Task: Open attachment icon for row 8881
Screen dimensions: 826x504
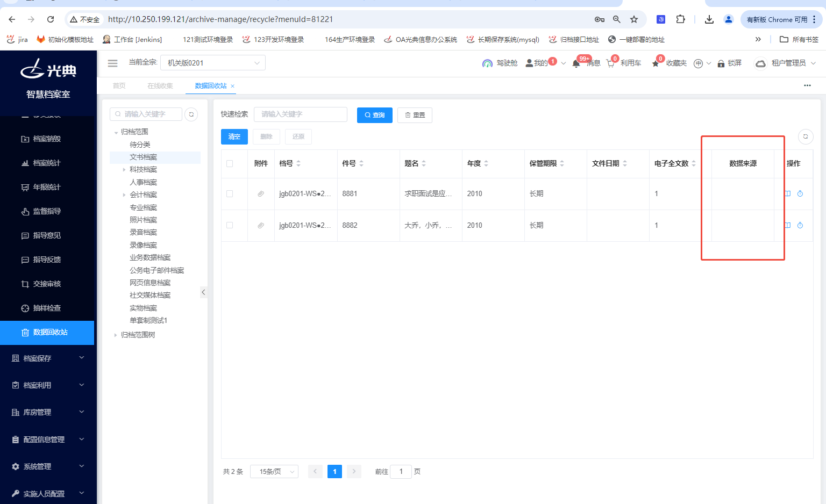Action: tap(261, 194)
